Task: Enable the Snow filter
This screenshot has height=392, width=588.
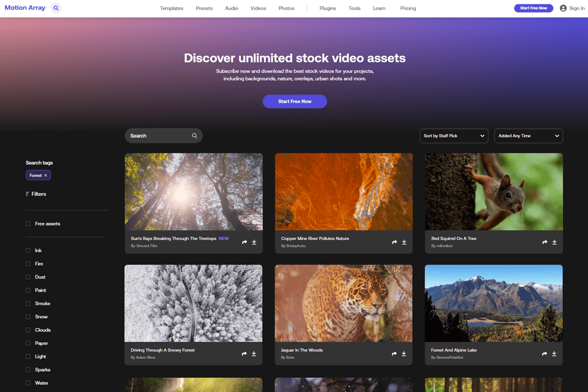Action: point(28,317)
